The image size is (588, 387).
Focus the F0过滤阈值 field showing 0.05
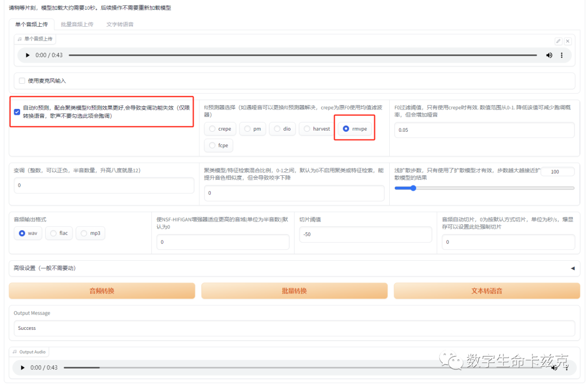click(484, 130)
